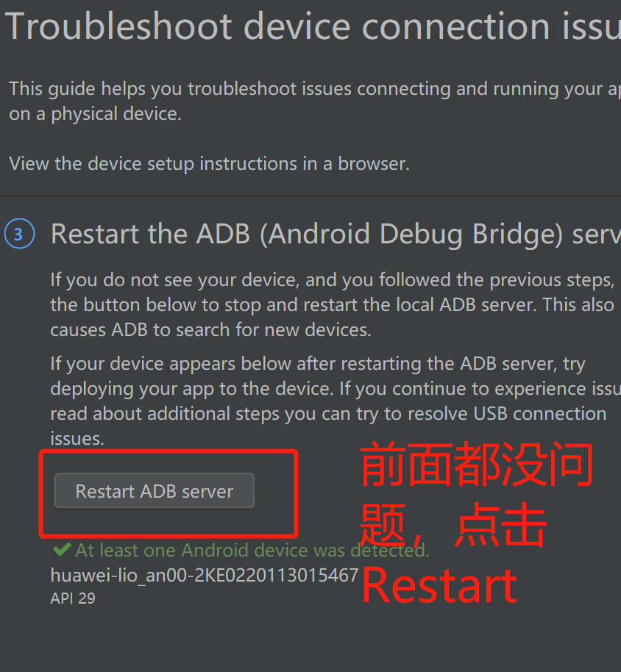Click the step 3 numbered circle icon

click(x=19, y=233)
